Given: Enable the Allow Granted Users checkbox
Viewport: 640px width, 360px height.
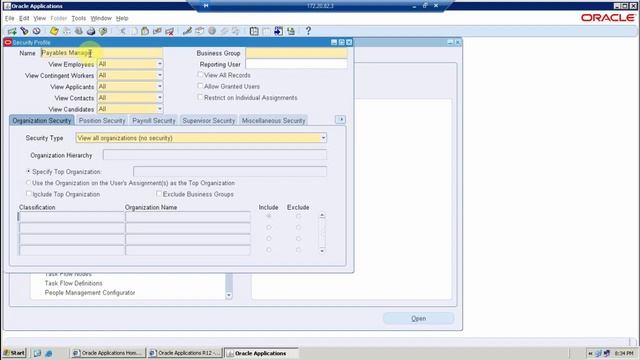Looking at the screenshot, I should pos(200,86).
